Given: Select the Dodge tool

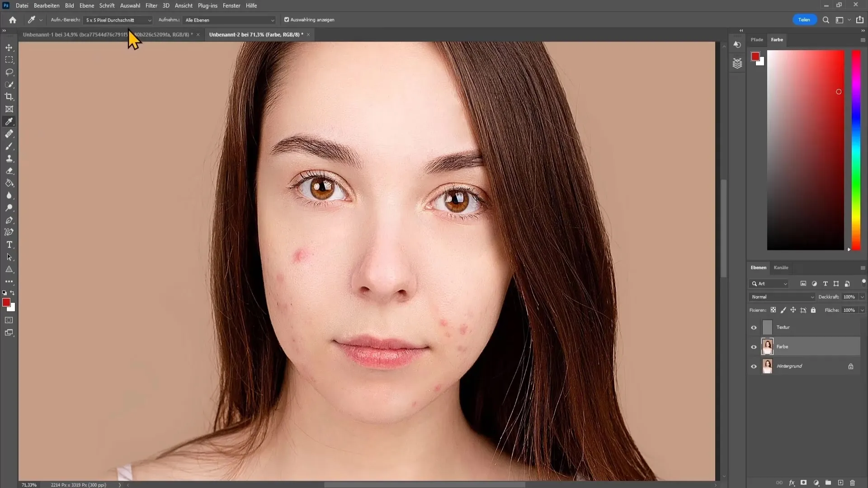Looking at the screenshot, I should [9, 207].
